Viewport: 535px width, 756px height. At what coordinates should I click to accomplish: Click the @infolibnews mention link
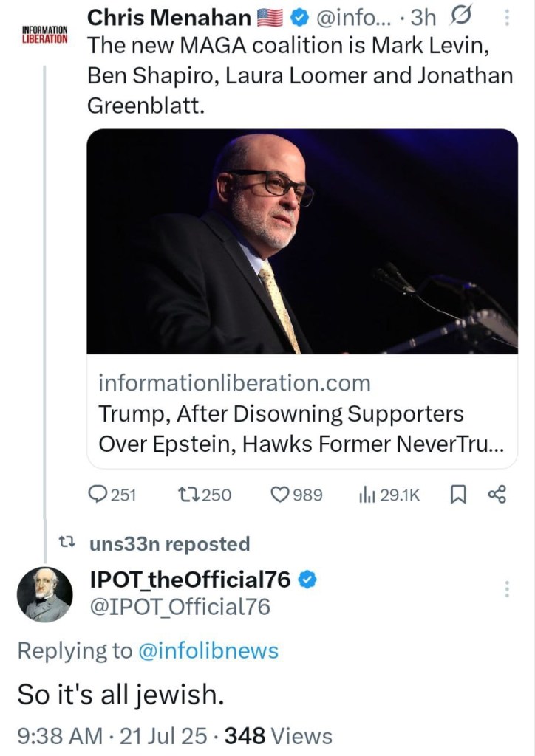pyautogui.click(x=208, y=650)
